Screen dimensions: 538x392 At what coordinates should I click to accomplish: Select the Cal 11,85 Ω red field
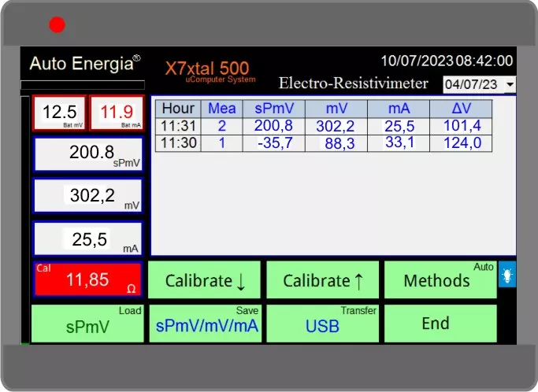point(88,279)
